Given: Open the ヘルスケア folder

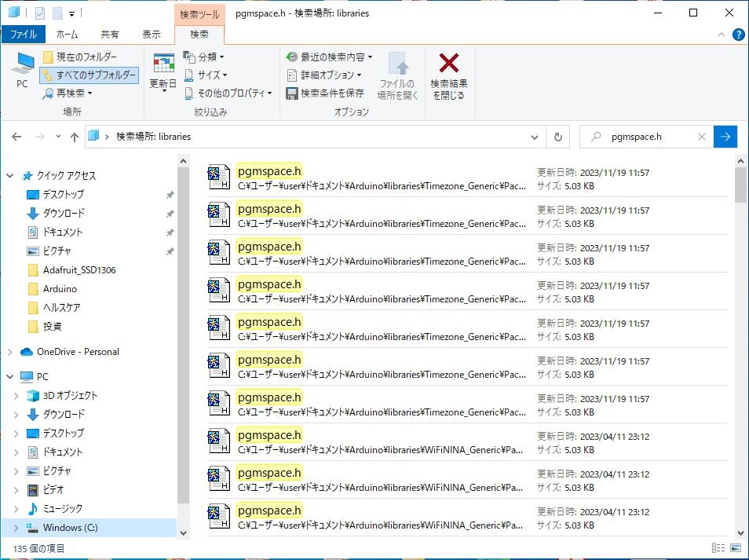Looking at the screenshot, I should [61, 307].
